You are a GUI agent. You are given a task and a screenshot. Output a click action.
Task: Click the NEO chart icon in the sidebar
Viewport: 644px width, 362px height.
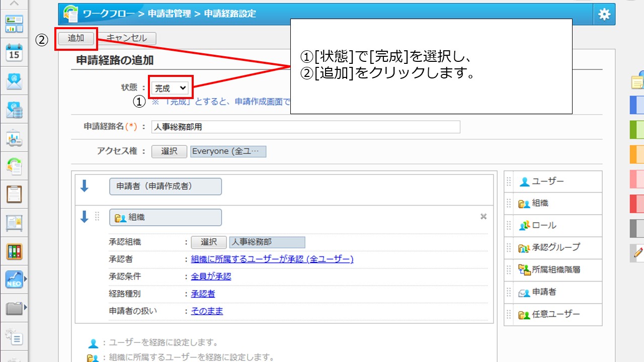[x=14, y=280]
